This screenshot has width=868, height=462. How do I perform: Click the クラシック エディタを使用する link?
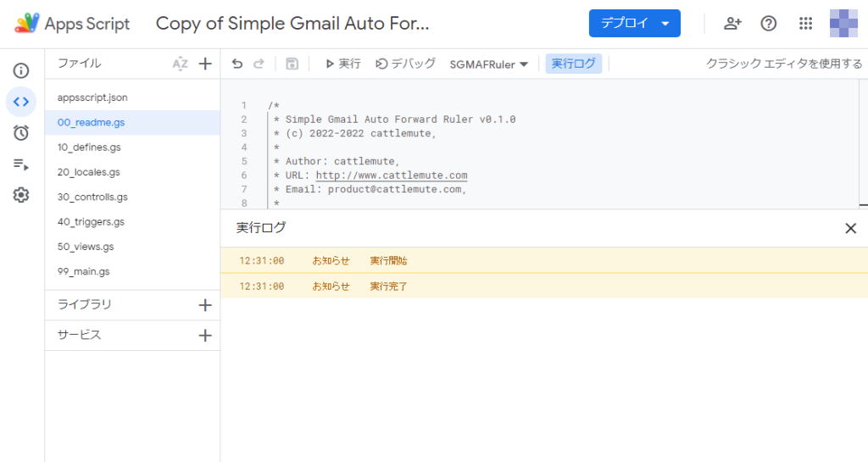point(784,64)
